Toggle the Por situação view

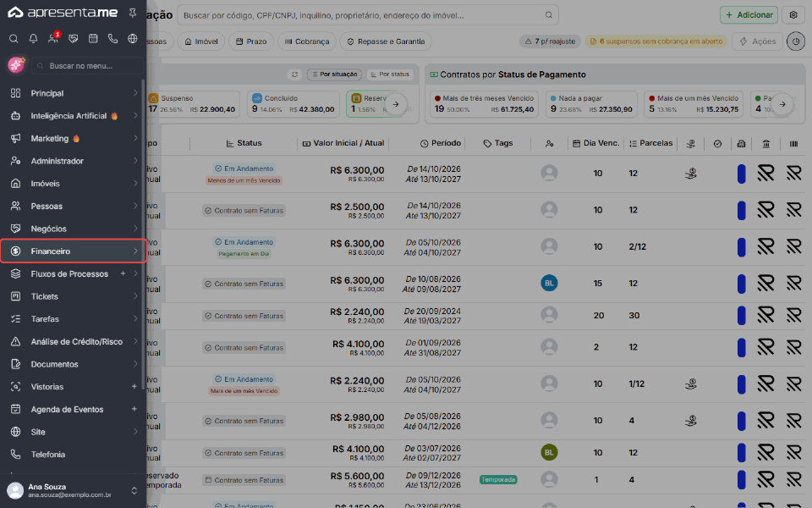click(334, 75)
